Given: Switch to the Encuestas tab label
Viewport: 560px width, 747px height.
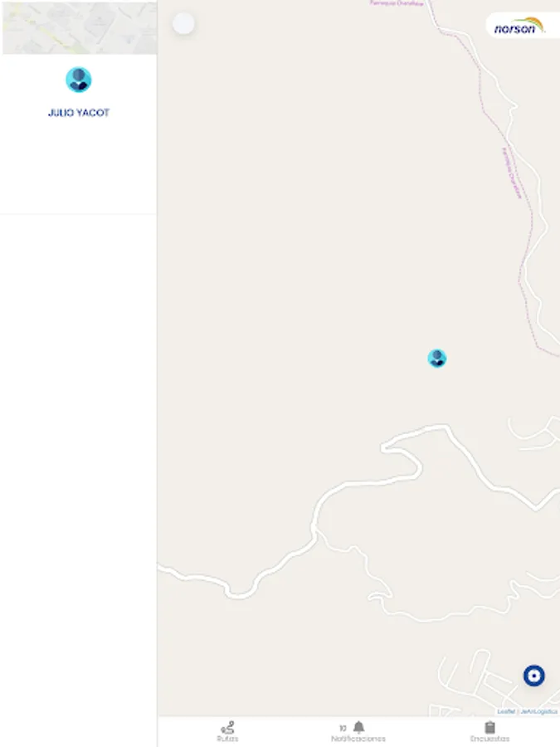Looking at the screenshot, I should point(489,739).
